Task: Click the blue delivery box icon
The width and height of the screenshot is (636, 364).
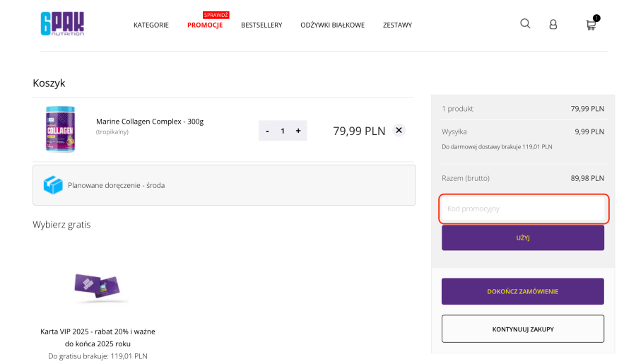Action: (53, 185)
